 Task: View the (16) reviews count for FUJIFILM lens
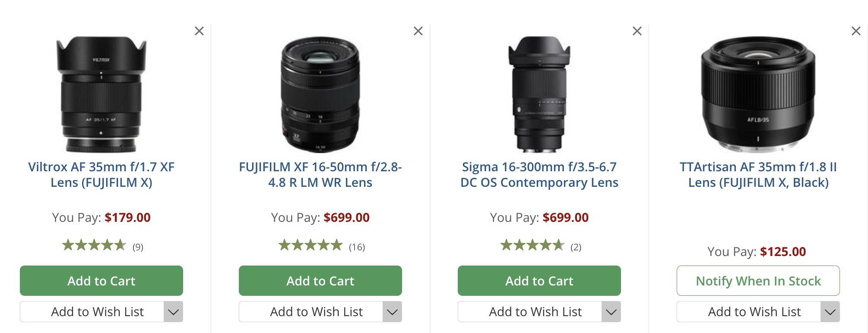(x=357, y=247)
